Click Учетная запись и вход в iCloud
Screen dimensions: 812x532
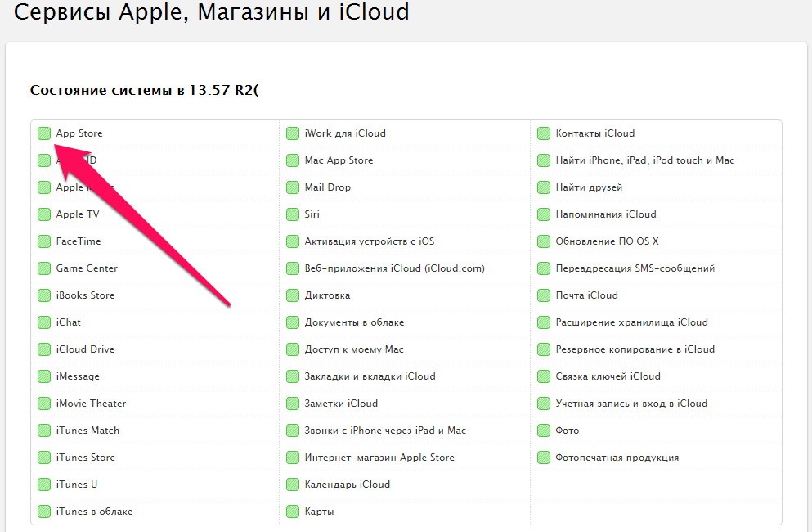pos(631,403)
